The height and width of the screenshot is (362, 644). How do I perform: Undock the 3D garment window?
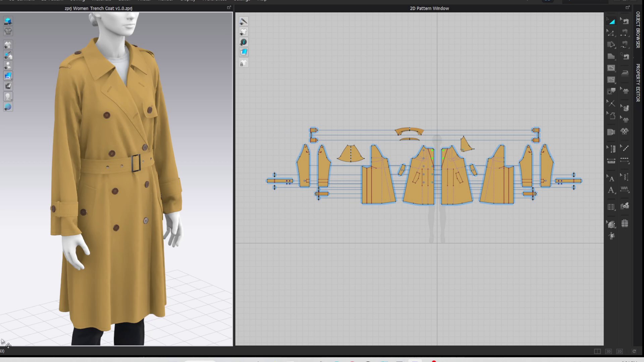click(229, 7)
